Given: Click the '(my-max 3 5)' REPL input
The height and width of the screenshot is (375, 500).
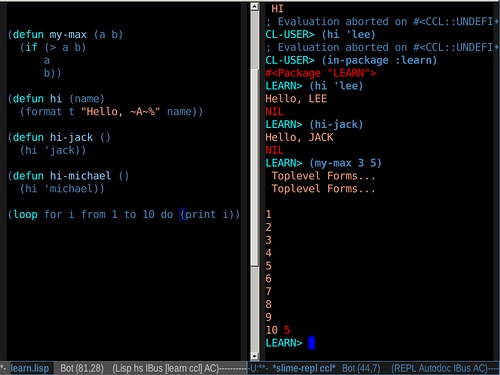Looking at the screenshot, I should coord(345,163).
